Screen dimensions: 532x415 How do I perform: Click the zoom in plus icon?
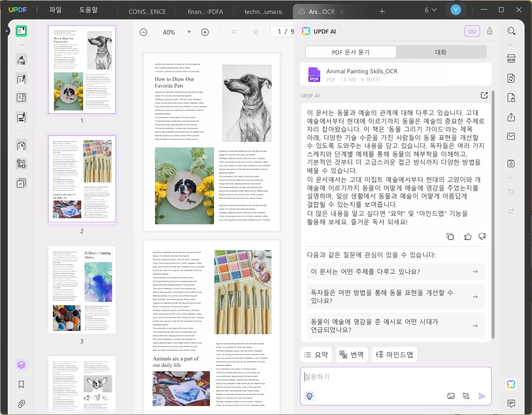click(205, 32)
